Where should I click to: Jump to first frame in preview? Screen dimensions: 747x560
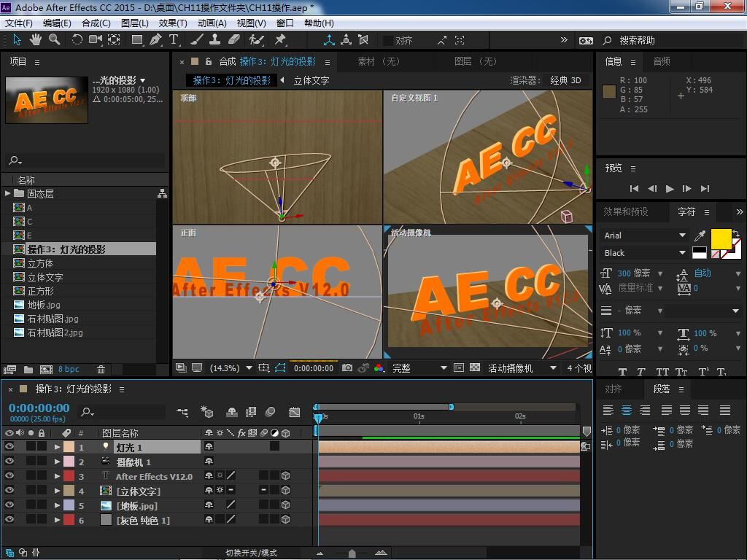[634, 189]
